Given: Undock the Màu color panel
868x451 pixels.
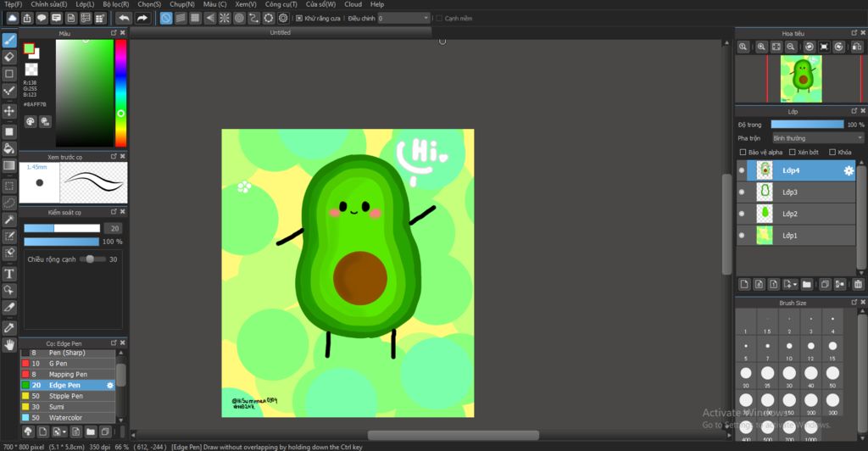Looking at the screenshot, I should point(114,33).
